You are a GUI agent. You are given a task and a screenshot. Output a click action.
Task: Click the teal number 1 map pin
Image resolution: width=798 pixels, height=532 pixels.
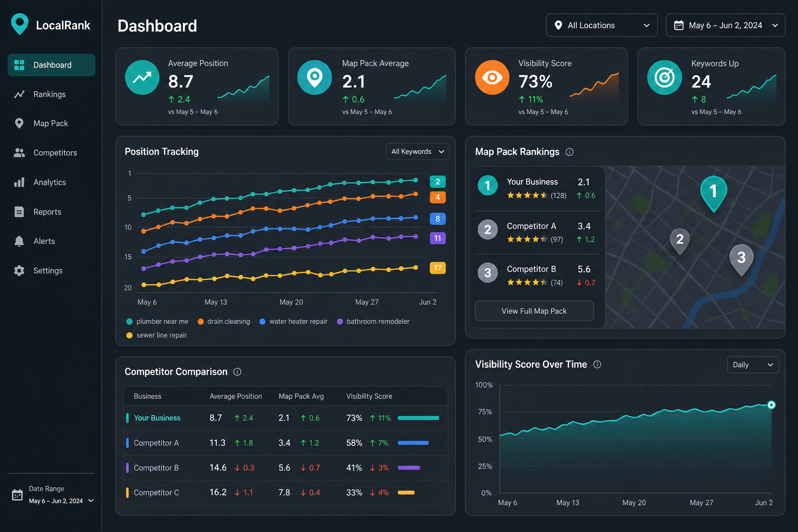tap(714, 193)
